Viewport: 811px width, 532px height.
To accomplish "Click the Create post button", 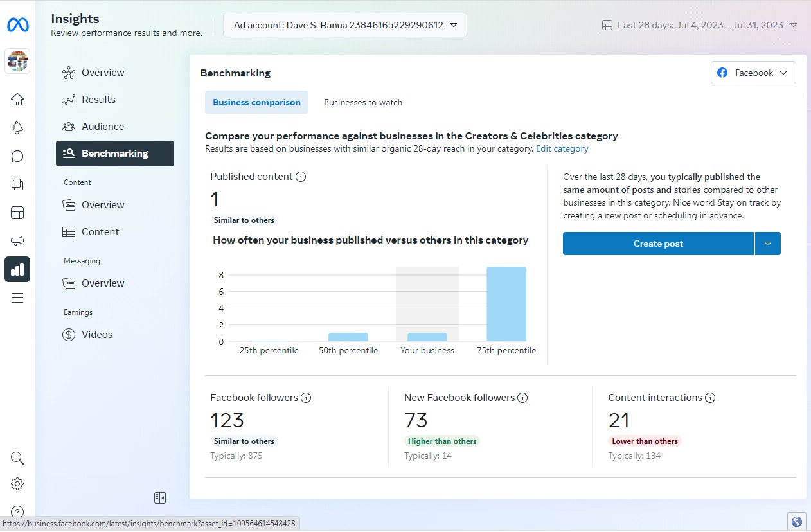I will pos(658,244).
